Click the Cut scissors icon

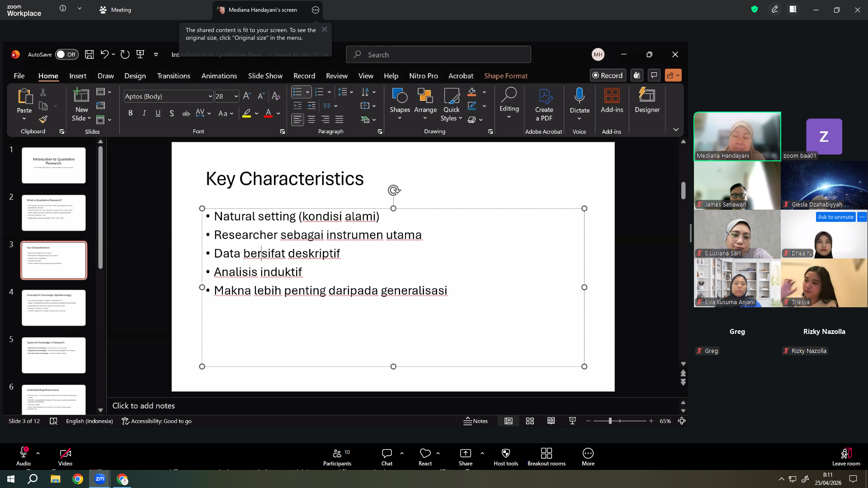43,92
